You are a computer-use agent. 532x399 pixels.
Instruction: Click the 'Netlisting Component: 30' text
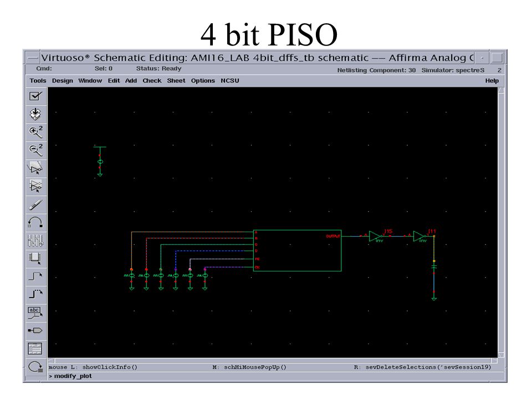(x=376, y=70)
